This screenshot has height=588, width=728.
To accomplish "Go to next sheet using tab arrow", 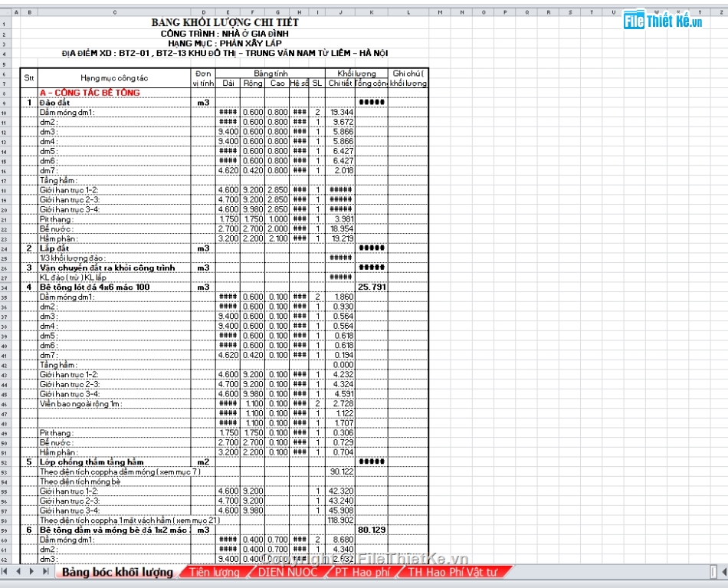I will 31,571.
